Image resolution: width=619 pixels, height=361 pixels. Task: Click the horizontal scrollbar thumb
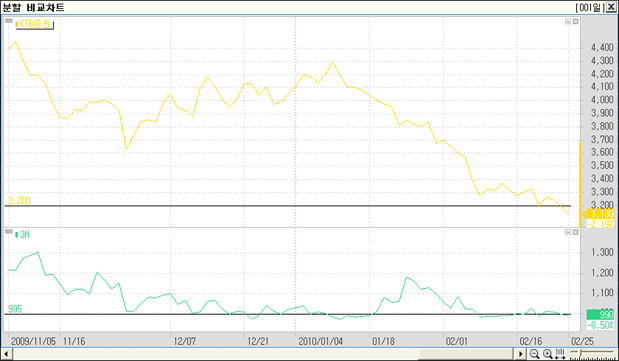pyautogui.click(x=466, y=353)
